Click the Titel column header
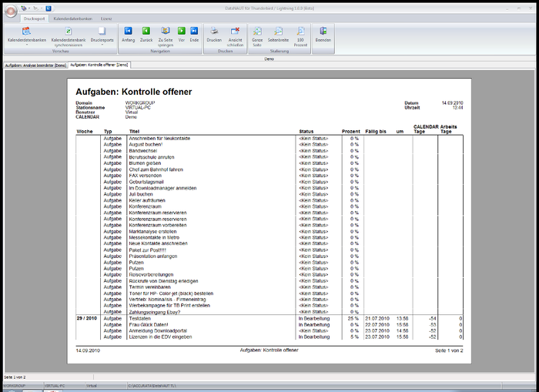The height and width of the screenshot is (392, 539). [x=134, y=132]
